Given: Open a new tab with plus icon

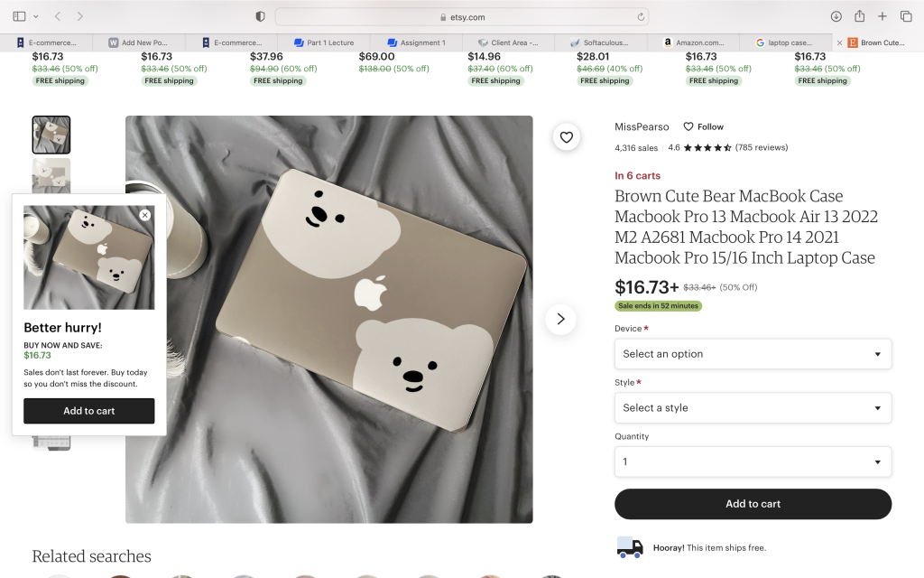Looking at the screenshot, I should 883,16.
